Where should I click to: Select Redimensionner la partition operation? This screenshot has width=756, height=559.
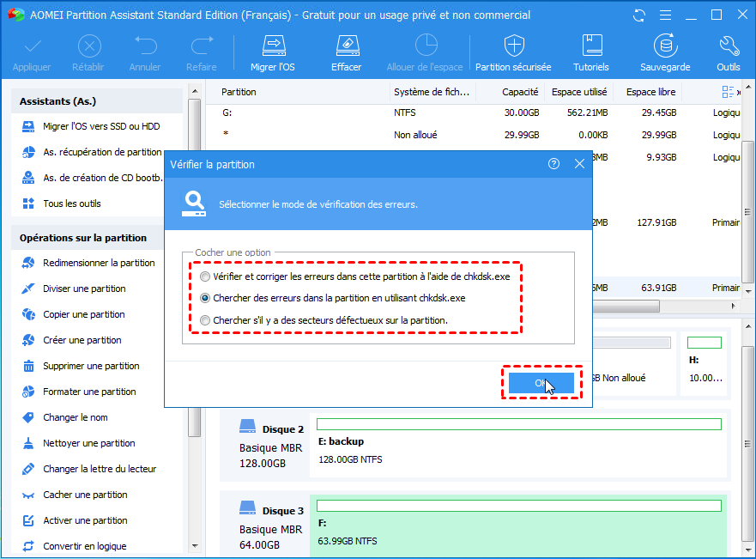point(88,263)
